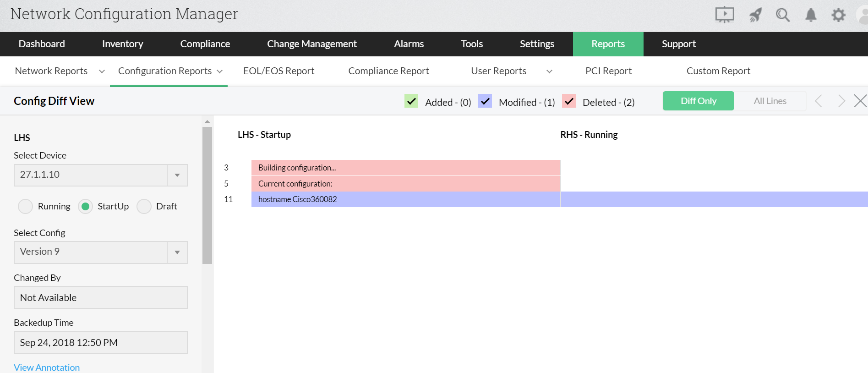This screenshot has height=373, width=868.
Task: Switch to the Change Management tab
Action: (x=311, y=44)
